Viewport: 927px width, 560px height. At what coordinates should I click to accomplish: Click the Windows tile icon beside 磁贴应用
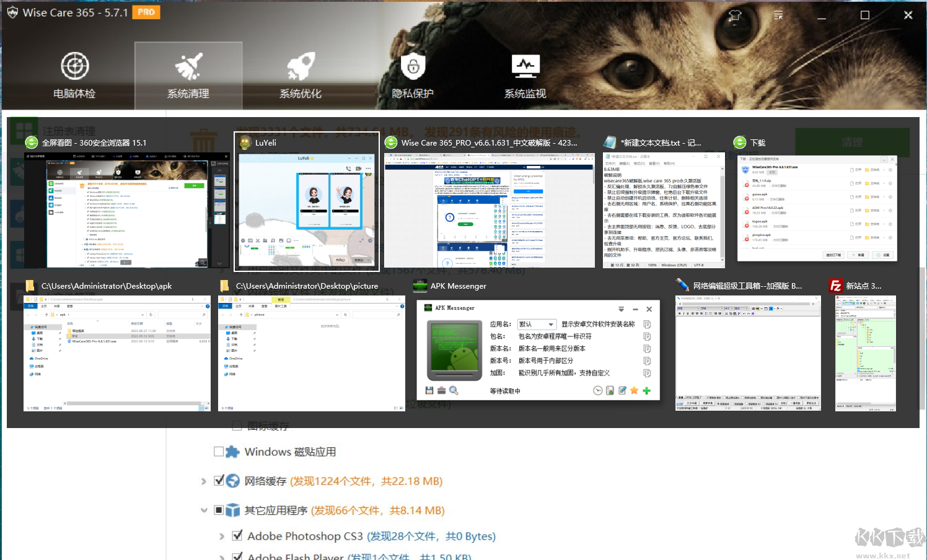[231, 452]
